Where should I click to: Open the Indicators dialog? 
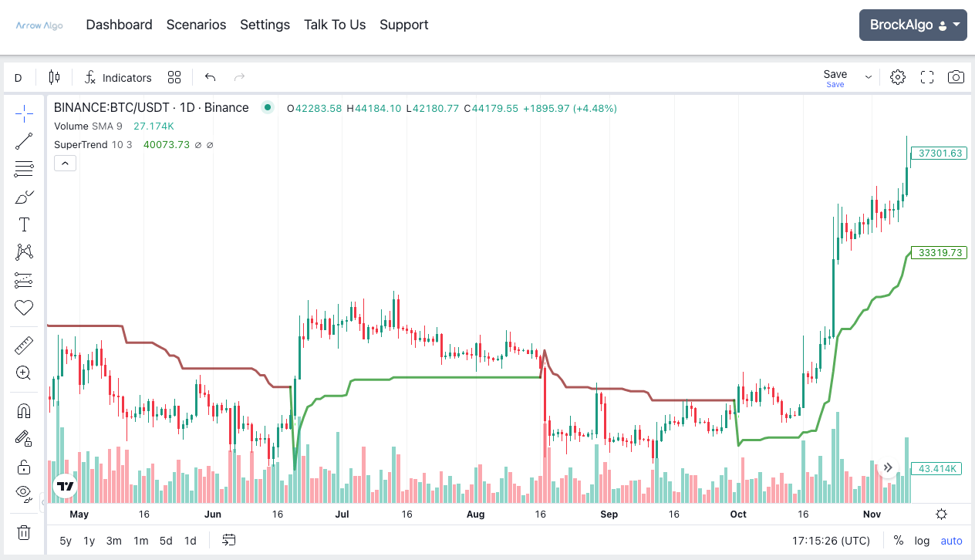point(117,77)
